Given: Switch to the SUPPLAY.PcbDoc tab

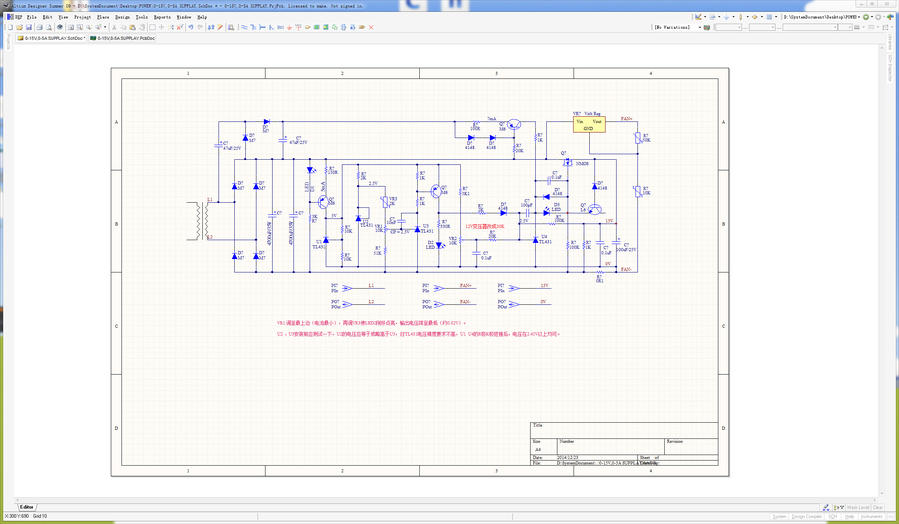Looking at the screenshot, I should coord(127,38).
